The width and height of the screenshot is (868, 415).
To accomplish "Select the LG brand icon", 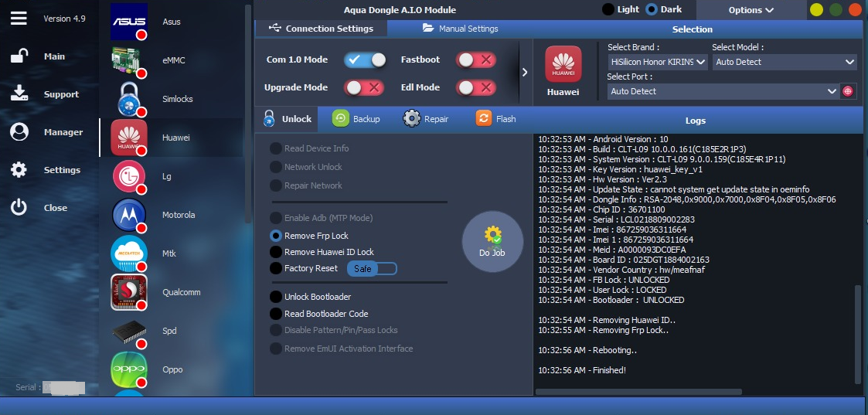I will pos(129,176).
